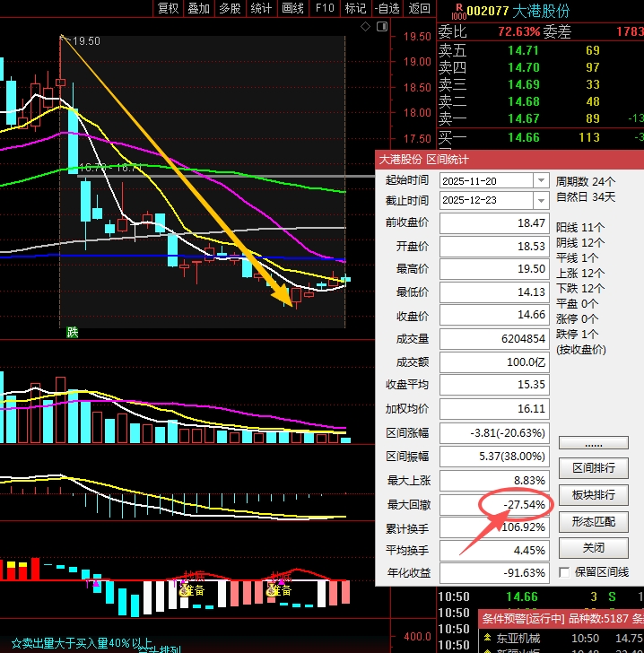
Task: Click the diamond icon above the chart
Action: [x=365, y=27]
